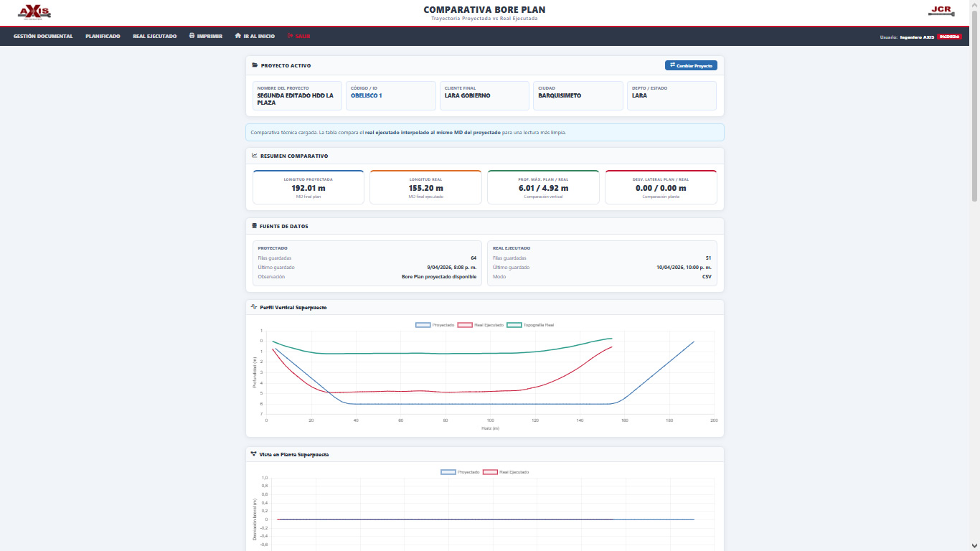Open the GESTIÓN DOCUMENTAL menu
This screenshot has width=980, height=551.
[x=43, y=36]
